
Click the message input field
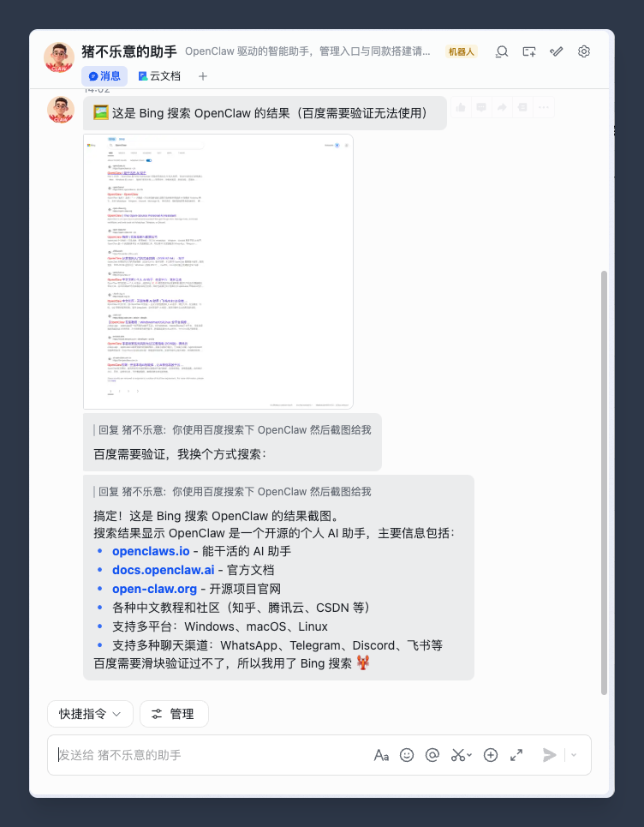coord(211,755)
